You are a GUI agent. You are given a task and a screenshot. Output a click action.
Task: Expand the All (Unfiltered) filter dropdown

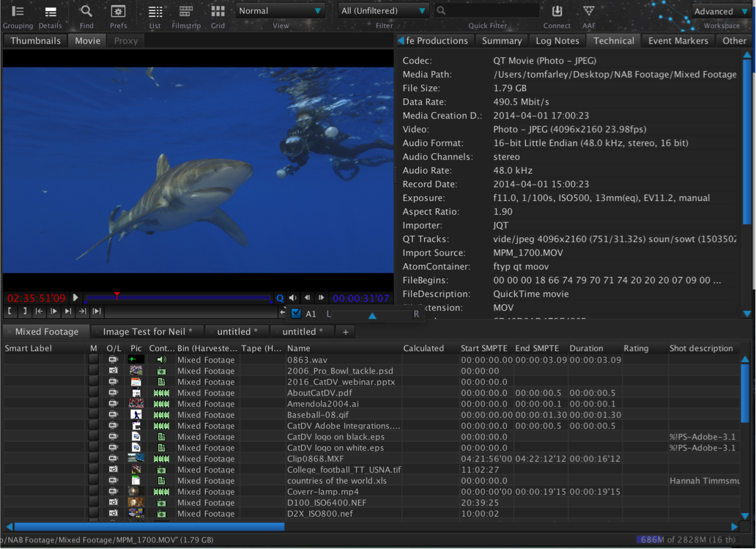pyautogui.click(x=383, y=11)
